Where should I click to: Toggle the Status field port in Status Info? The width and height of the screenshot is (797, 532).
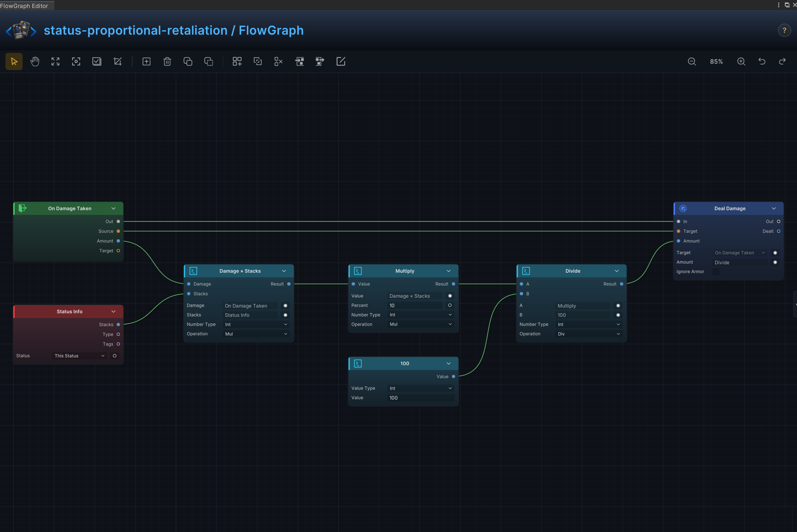pos(115,356)
